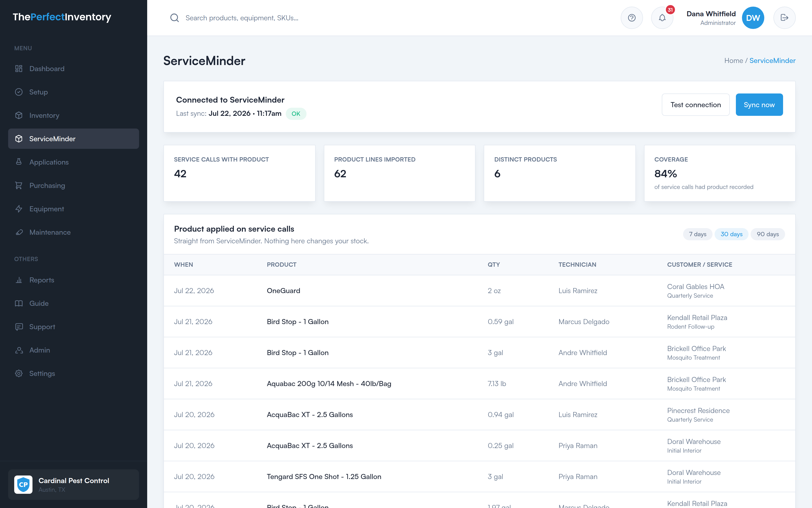
Task: Click the Setup checkmark icon
Action: pos(19,92)
